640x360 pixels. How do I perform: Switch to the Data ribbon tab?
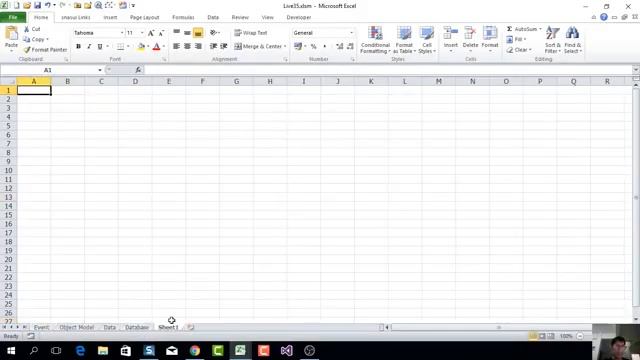pos(213,18)
